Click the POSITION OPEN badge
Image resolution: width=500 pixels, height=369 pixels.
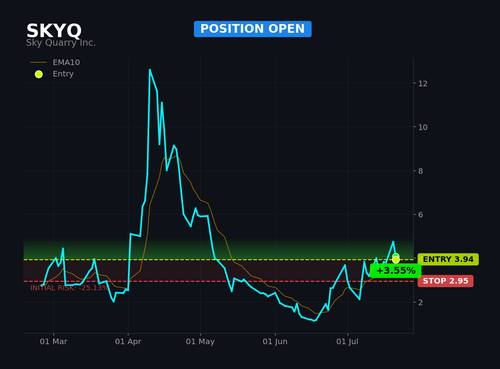coord(253,29)
